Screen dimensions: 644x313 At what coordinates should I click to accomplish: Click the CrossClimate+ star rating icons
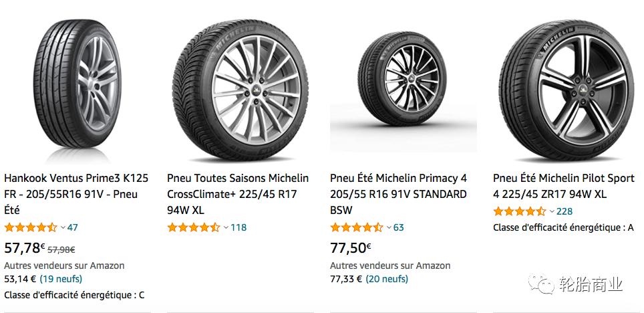coord(194,227)
